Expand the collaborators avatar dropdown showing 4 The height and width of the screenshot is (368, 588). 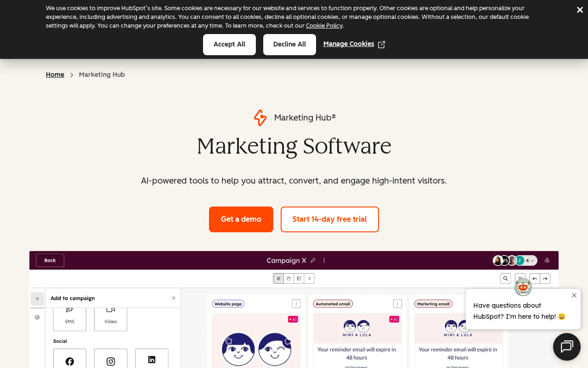pos(515,260)
